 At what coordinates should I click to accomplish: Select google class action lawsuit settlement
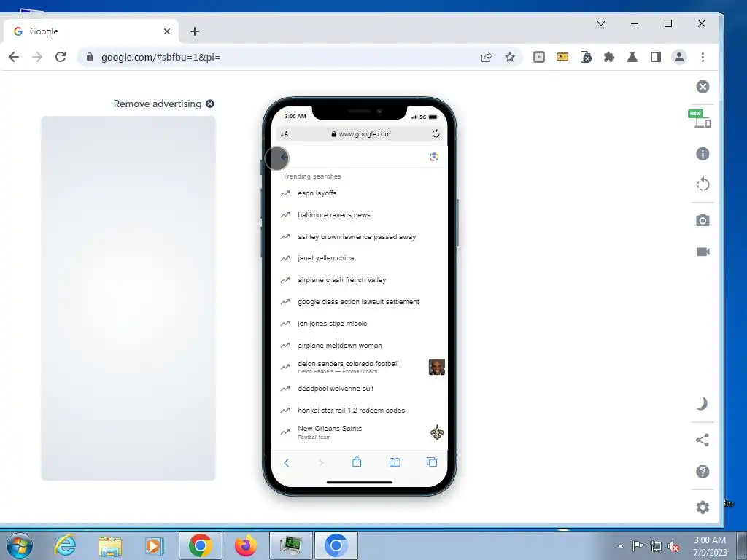point(359,302)
